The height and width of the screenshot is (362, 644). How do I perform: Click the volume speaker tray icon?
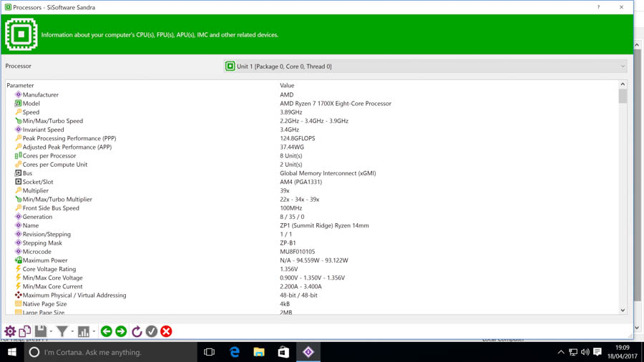[x=585, y=352]
